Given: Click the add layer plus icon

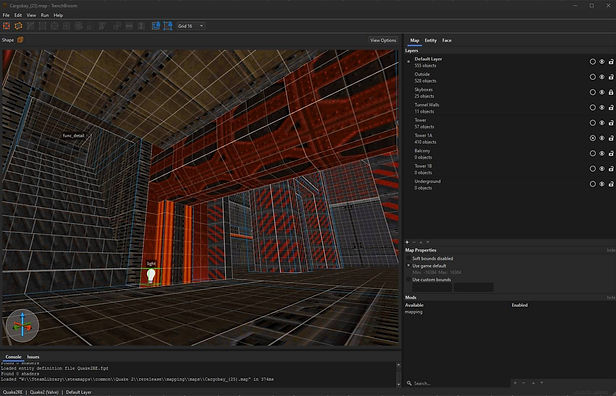Looking at the screenshot, I should click(407, 242).
